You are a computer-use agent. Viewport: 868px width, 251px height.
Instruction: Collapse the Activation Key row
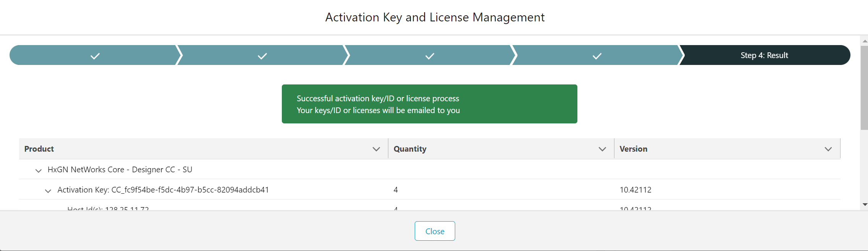[48, 191]
